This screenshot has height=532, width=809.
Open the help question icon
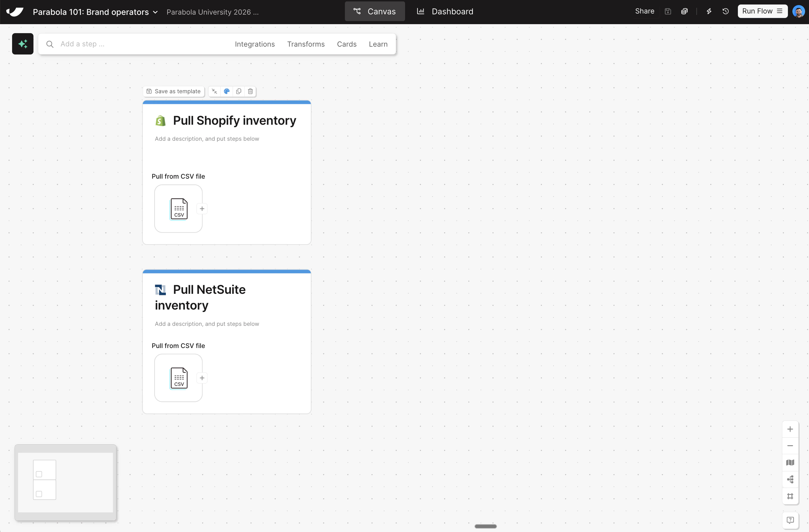(790, 520)
